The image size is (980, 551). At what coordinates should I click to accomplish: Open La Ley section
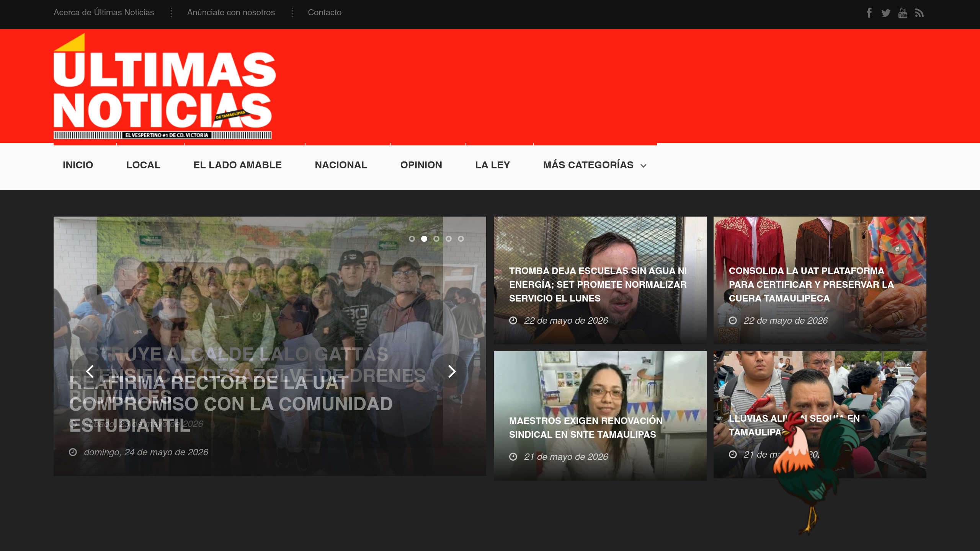492,165
